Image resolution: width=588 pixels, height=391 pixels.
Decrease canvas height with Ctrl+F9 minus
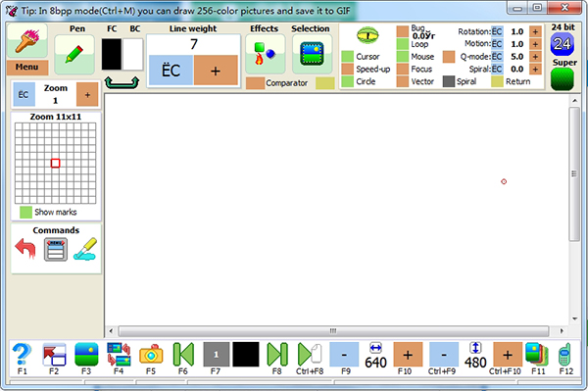point(444,355)
